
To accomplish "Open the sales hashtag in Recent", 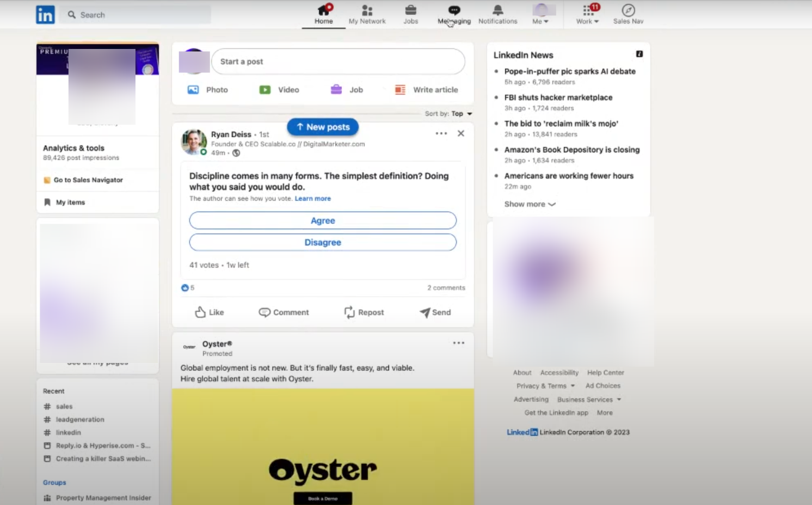I will [58, 407].
